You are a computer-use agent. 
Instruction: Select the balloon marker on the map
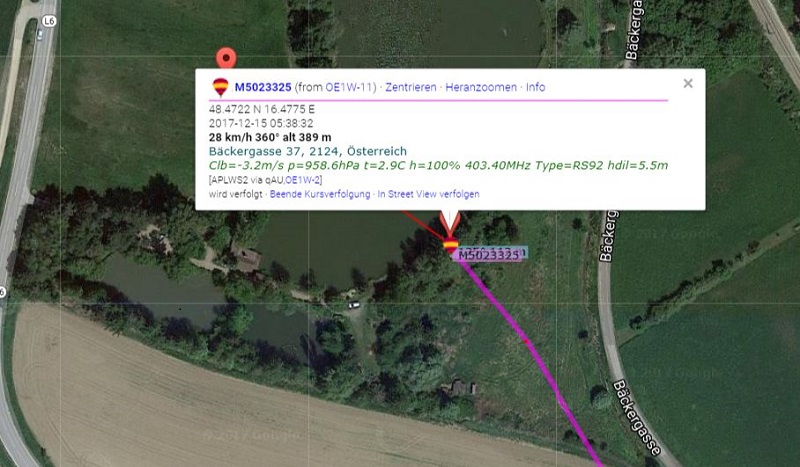click(451, 244)
